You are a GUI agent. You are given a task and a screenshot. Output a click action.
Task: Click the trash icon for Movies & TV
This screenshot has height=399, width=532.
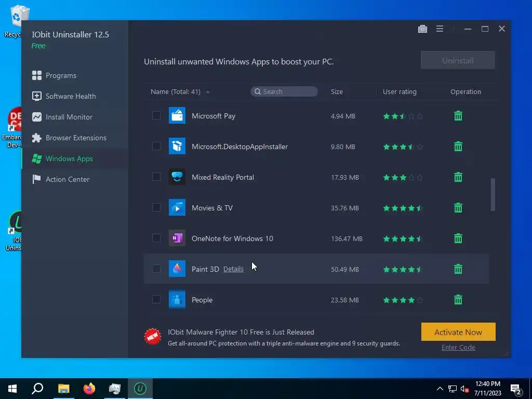pos(458,208)
